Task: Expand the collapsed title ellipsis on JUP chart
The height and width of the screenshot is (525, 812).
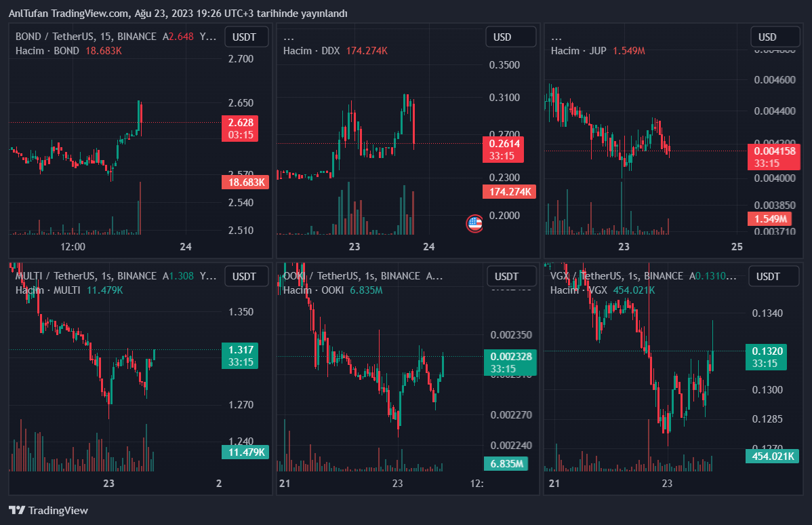Action: pyautogui.click(x=556, y=37)
